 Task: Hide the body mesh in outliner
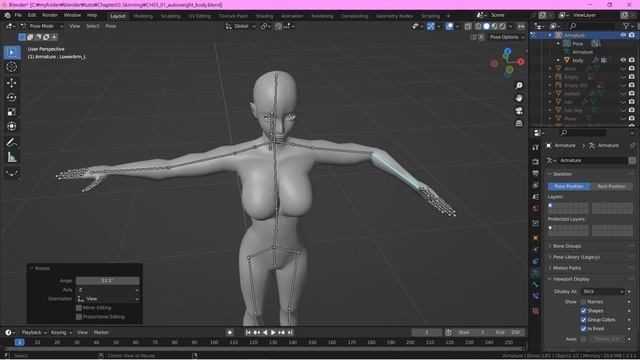click(623, 60)
